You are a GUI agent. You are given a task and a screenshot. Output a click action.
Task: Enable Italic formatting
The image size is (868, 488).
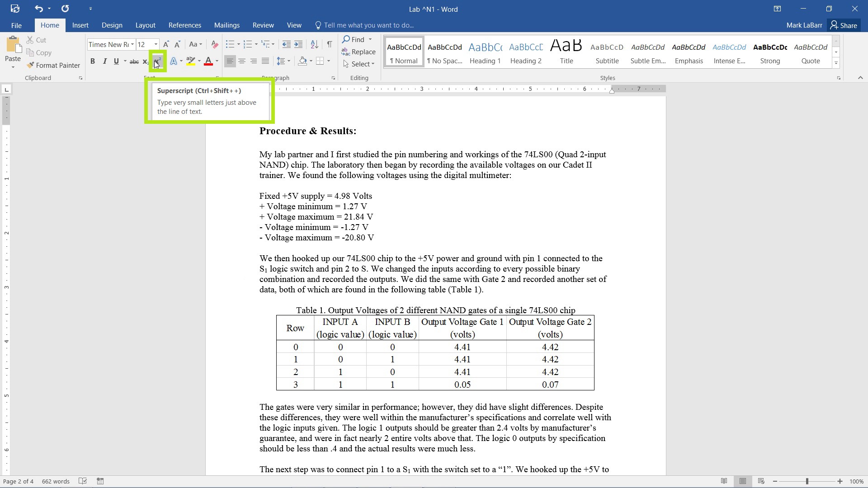(x=104, y=61)
